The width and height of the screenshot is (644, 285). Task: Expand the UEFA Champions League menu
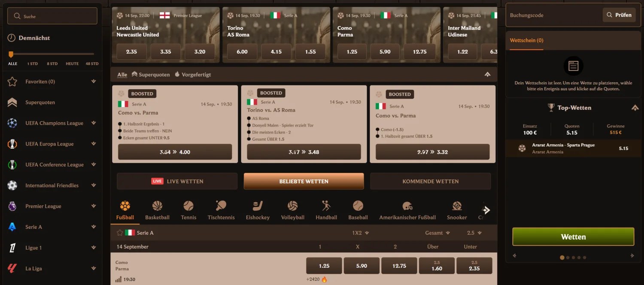[x=94, y=123]
